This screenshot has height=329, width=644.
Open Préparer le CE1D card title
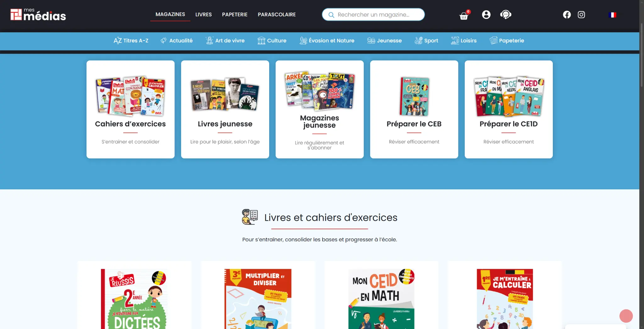(508, 124)
